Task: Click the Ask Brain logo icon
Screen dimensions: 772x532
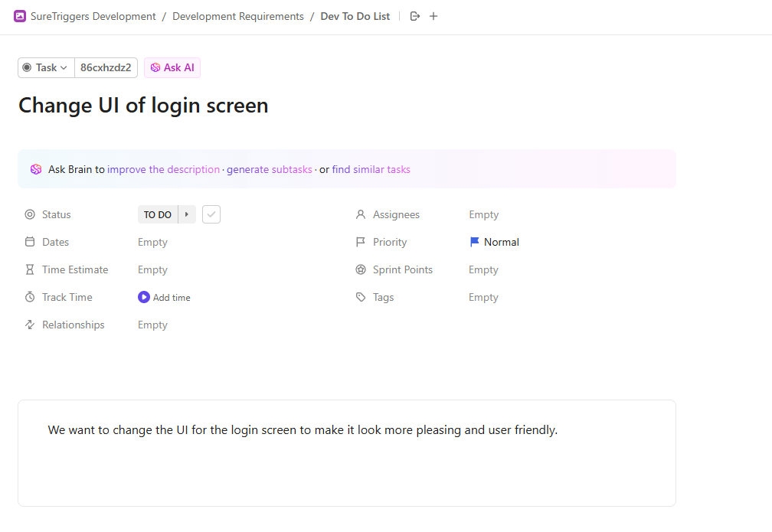Action: pyautogui.click(x=36, y=169)
